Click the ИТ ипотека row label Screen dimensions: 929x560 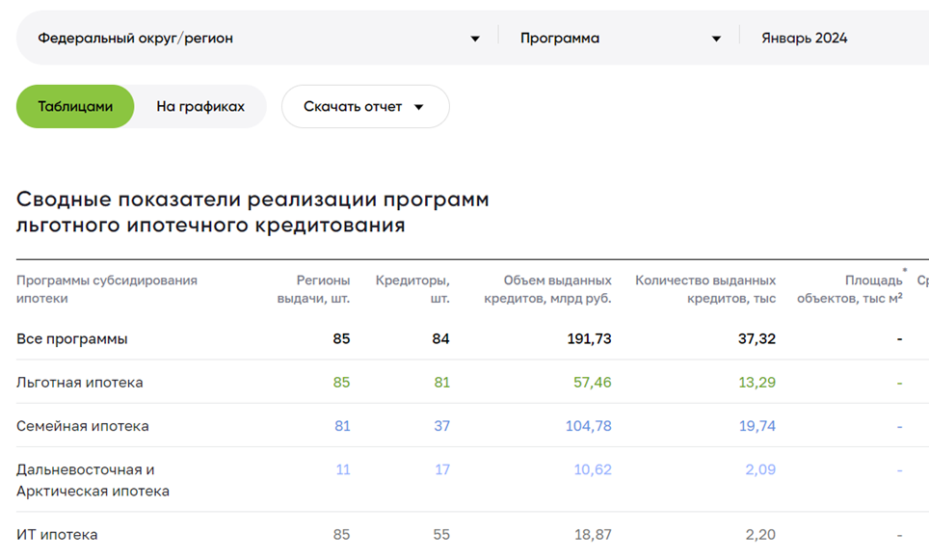point(57,535)
